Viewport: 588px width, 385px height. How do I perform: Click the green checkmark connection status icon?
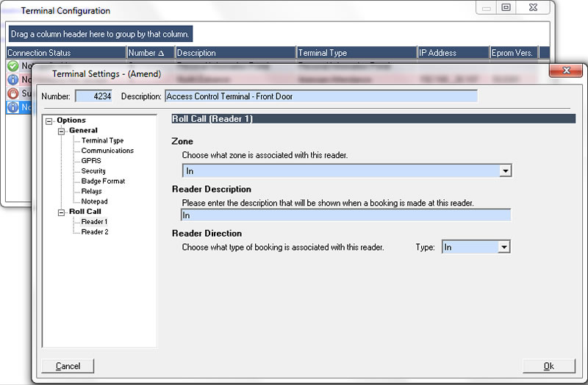point(13,66)
